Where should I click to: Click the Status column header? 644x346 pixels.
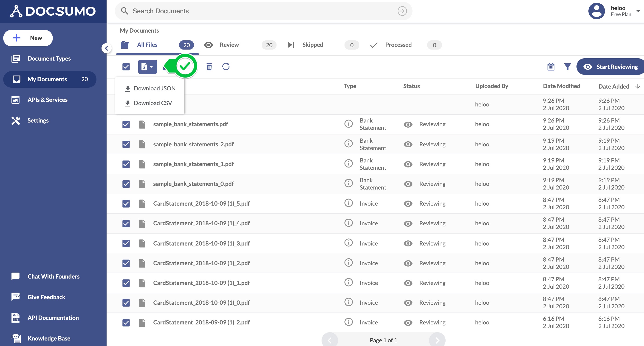click(411, 86)
